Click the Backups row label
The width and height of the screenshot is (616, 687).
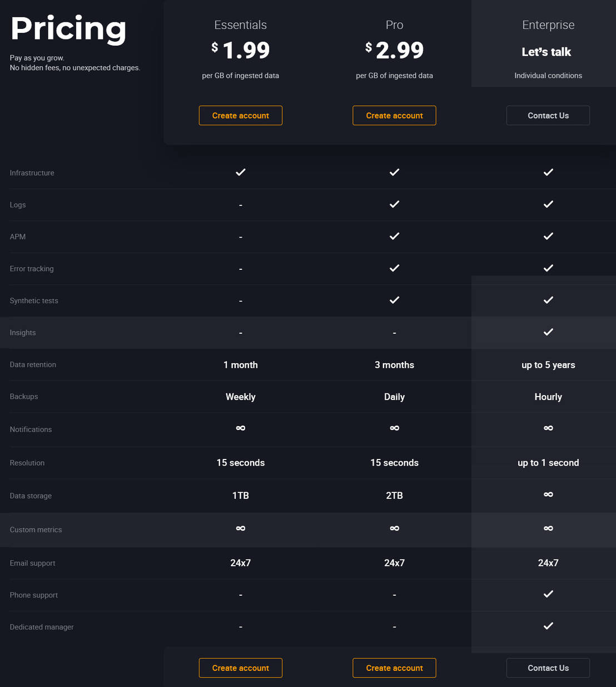pos(24,397)
